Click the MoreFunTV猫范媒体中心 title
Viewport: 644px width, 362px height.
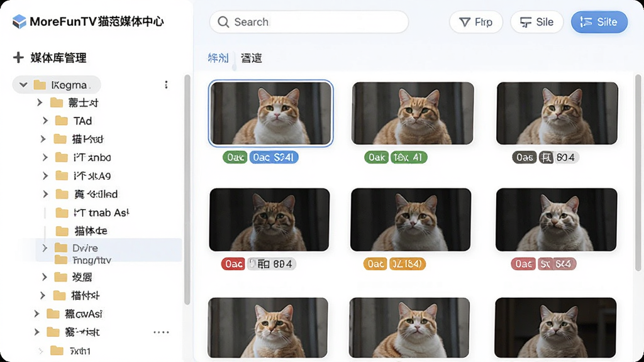[x=97, y=21]
